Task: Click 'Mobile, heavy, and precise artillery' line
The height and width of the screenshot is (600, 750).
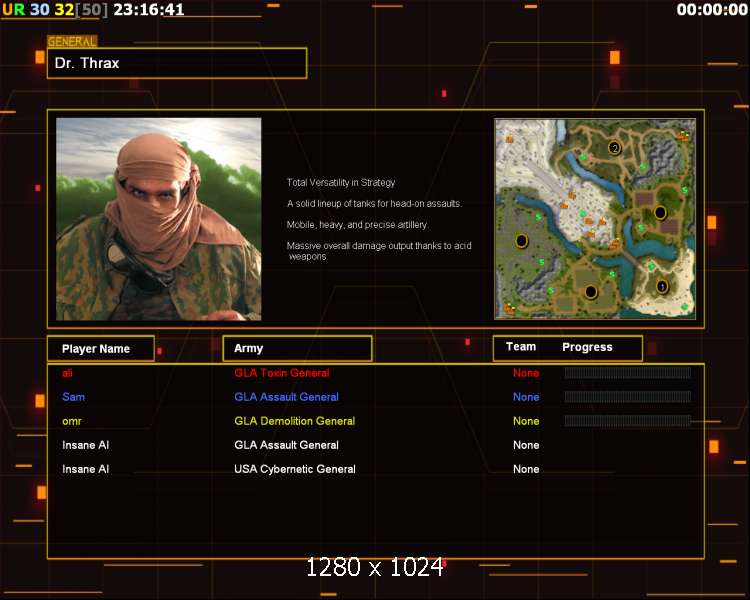Action: coord(357,224)
